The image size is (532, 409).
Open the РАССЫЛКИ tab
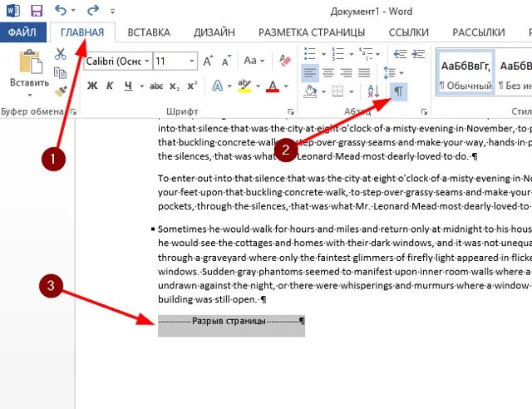pyautogui.click(x=479, y=32)
